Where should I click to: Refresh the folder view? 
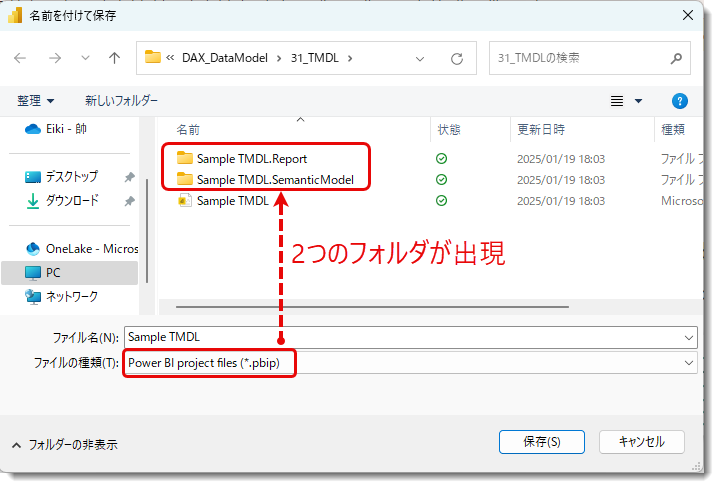pos(457,59)
